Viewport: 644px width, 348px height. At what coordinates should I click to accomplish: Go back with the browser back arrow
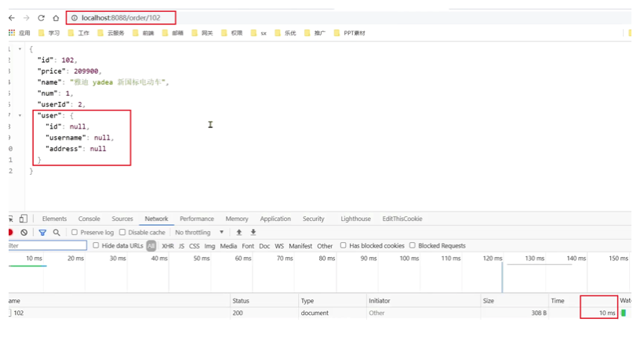coord(12,18)
